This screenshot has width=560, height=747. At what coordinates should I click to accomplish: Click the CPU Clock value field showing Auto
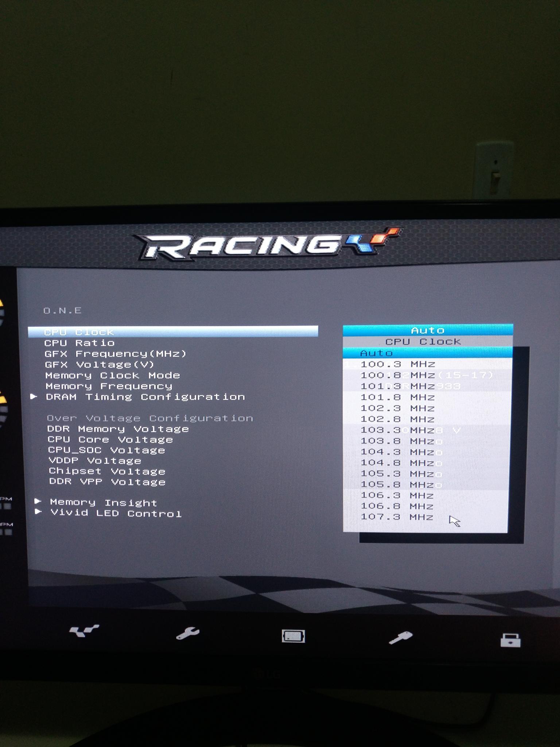428,330
